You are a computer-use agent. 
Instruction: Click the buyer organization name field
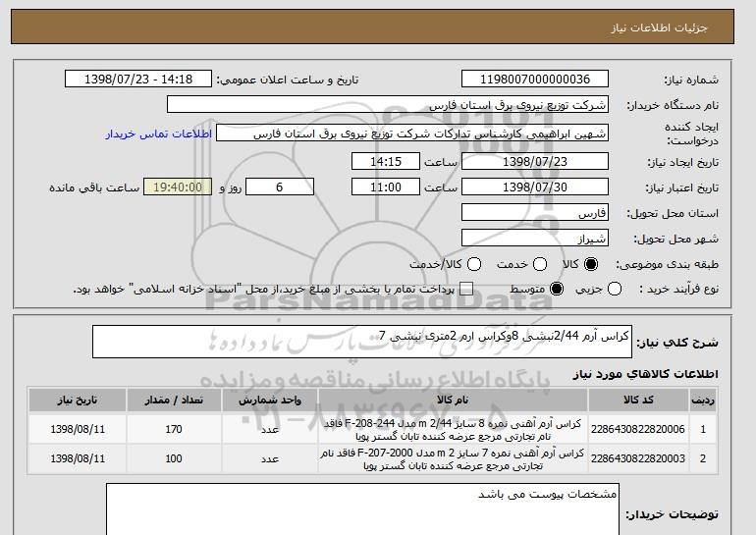coord(388,105)
